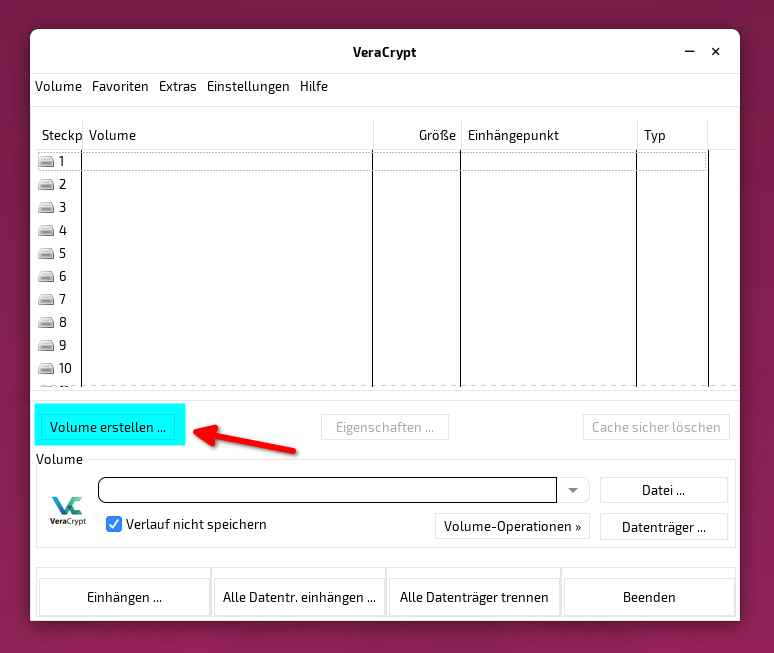The image size is (774, 653).
Task: Select drive slot 5 icon
Action: tap(46, 254)
